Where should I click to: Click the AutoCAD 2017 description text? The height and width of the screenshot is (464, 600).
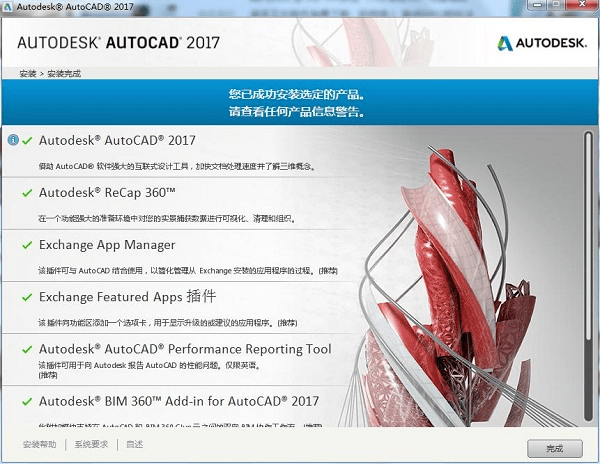click(177, 166)
